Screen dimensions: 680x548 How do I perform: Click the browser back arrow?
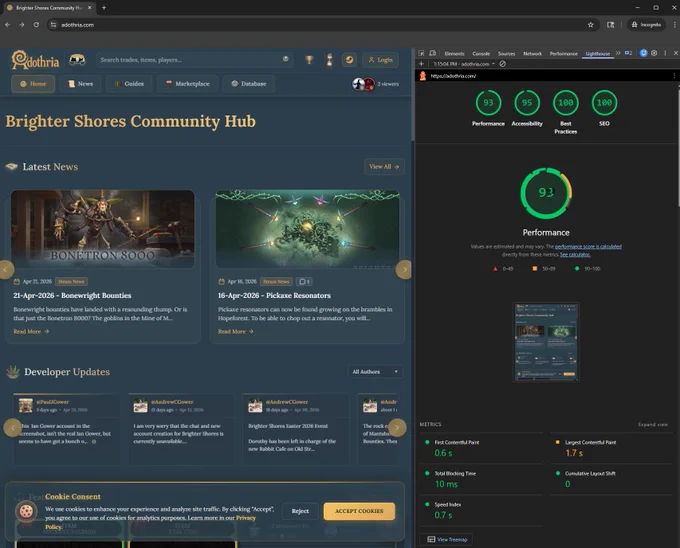[x=8, y=25]
